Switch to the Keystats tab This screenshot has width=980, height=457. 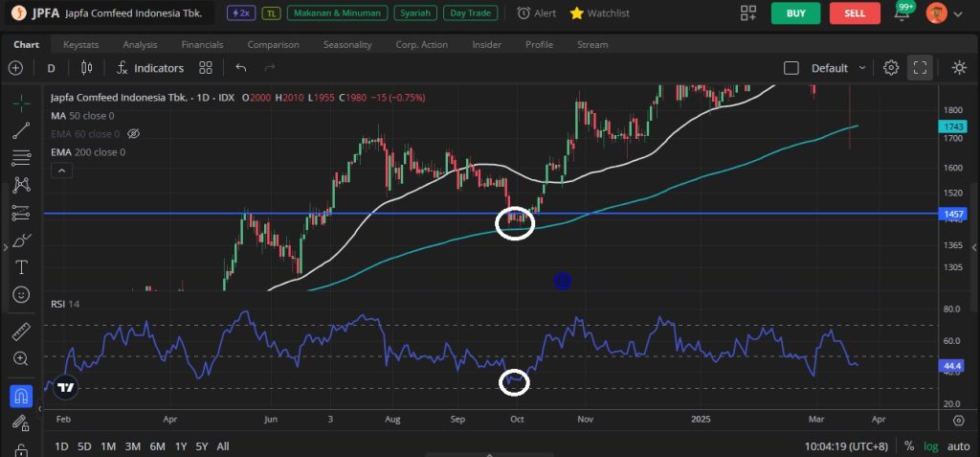[x=80, y=44]
